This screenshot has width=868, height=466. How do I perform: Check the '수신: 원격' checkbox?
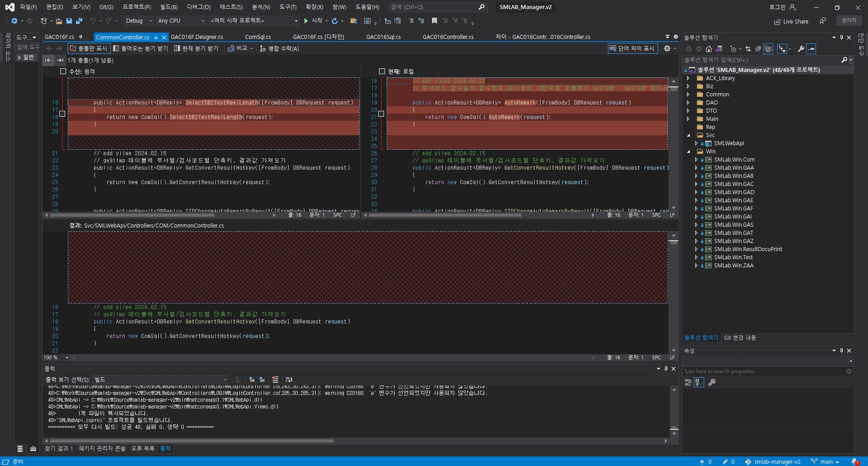click(63, 71)
